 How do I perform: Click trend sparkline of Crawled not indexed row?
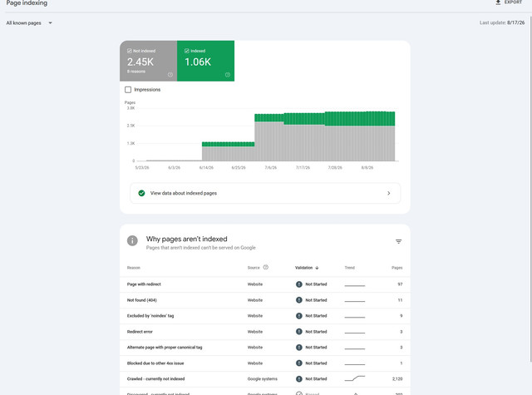coord(355,378)
